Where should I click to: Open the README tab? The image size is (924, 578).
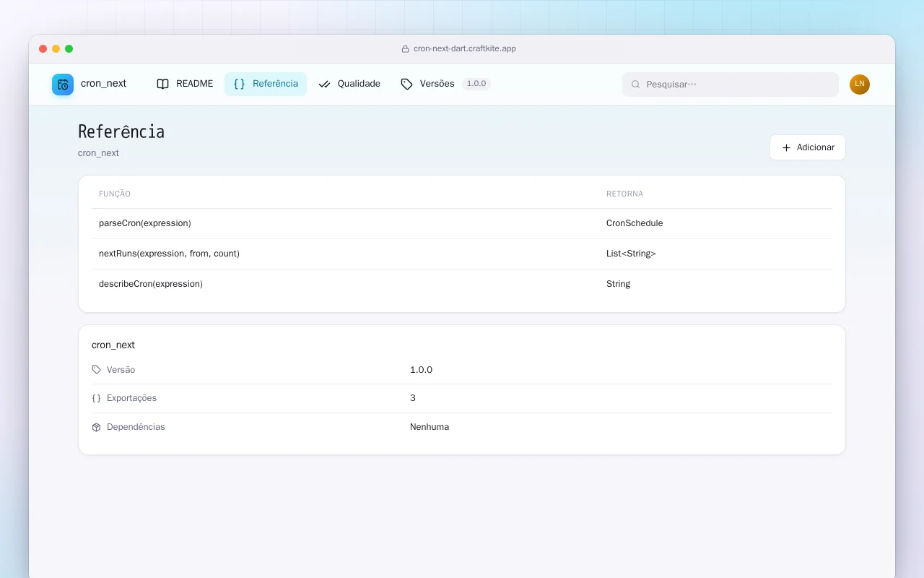coord(185,84)
